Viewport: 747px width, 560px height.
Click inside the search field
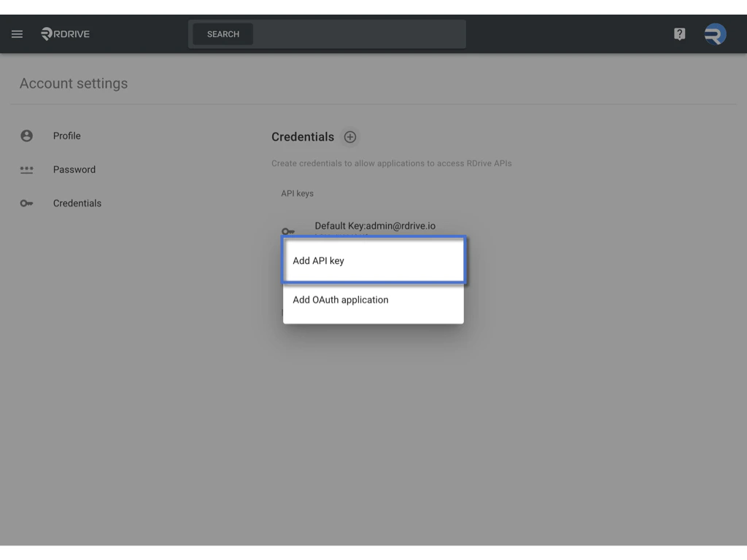pyautogui.click(x=327, y=34)
